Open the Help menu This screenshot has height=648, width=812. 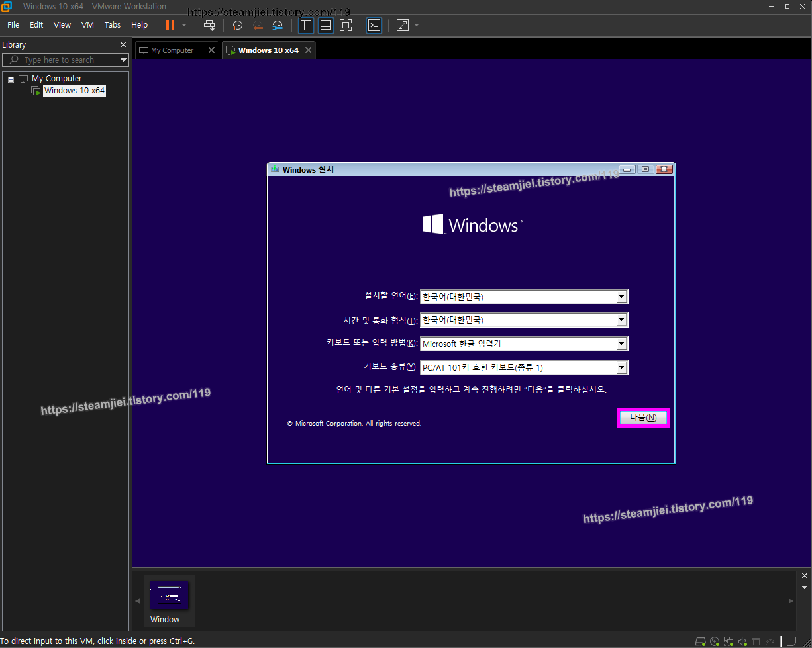139,24
